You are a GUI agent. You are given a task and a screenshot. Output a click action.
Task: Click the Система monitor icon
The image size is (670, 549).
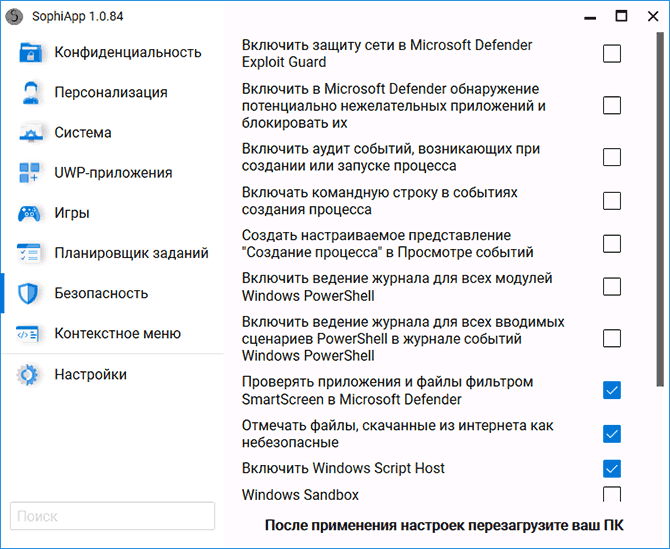pos(30,133)
